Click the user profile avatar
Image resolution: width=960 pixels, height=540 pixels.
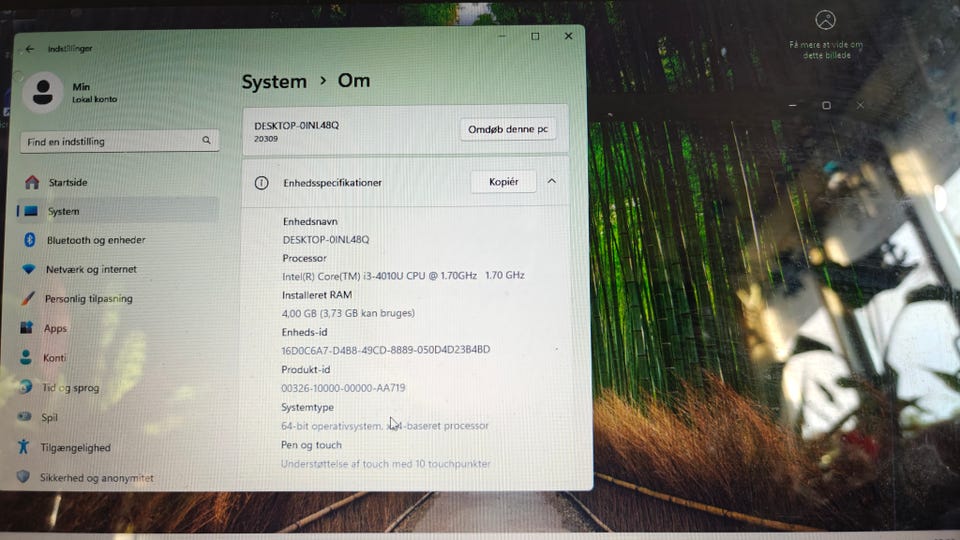pos(43,92)
